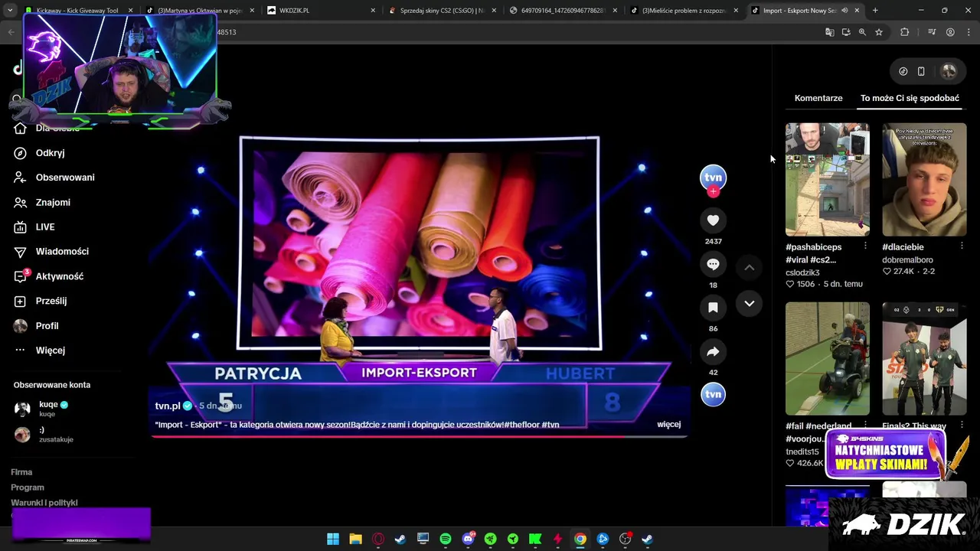Click TikTok coin icon in top pill
Viewport: 980px width, 551px height.
click(x=903, y=71)
